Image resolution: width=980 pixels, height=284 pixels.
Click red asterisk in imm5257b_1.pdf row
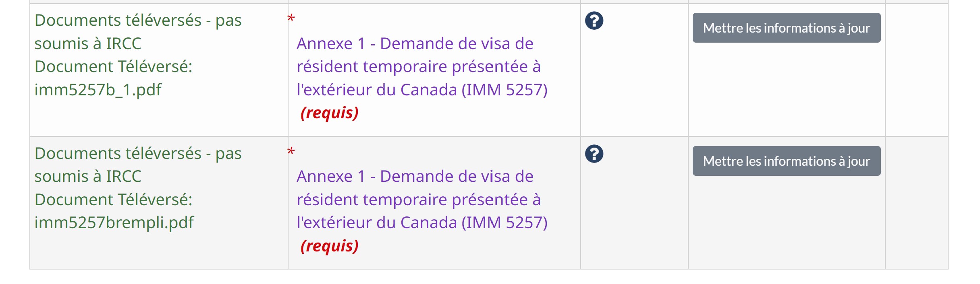291,19
